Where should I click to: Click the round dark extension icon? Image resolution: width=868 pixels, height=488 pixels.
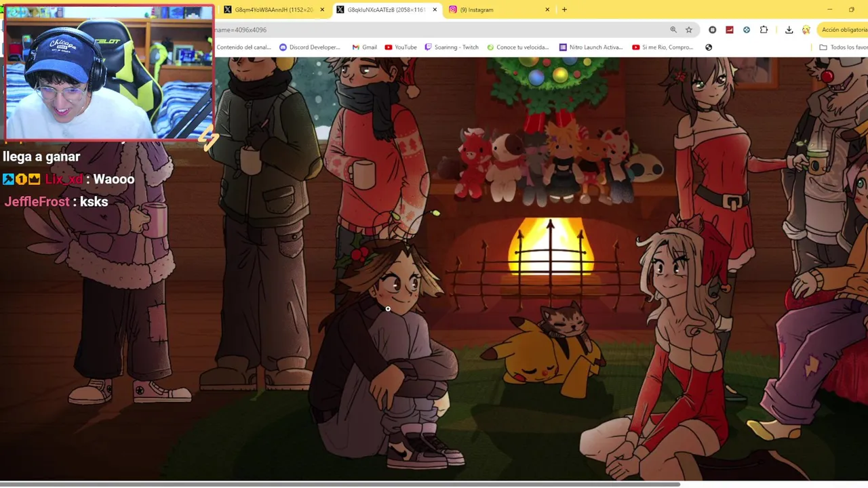point(712,30)
